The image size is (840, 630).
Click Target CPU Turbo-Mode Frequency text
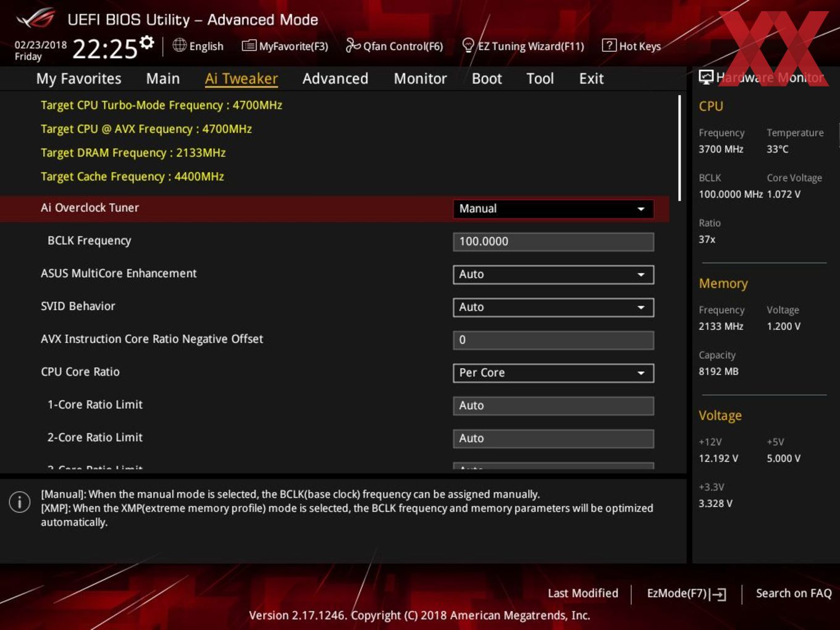pyautogui.click(x=161, y=105)
